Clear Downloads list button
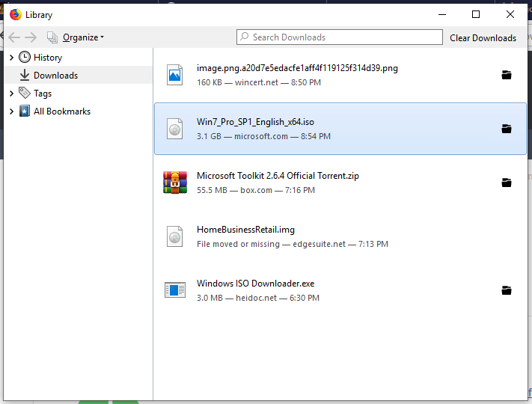 pos(483,37)
